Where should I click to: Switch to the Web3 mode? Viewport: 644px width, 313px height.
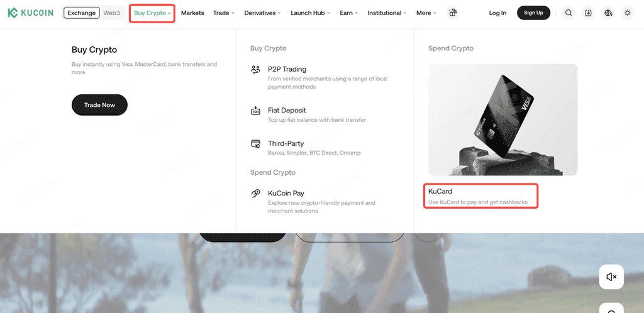coord(112,13)
